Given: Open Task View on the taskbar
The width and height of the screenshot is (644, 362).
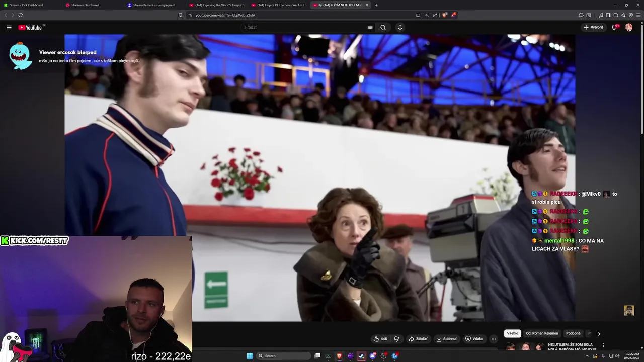Looking at the screenshot, I should [x=317, y=356].
